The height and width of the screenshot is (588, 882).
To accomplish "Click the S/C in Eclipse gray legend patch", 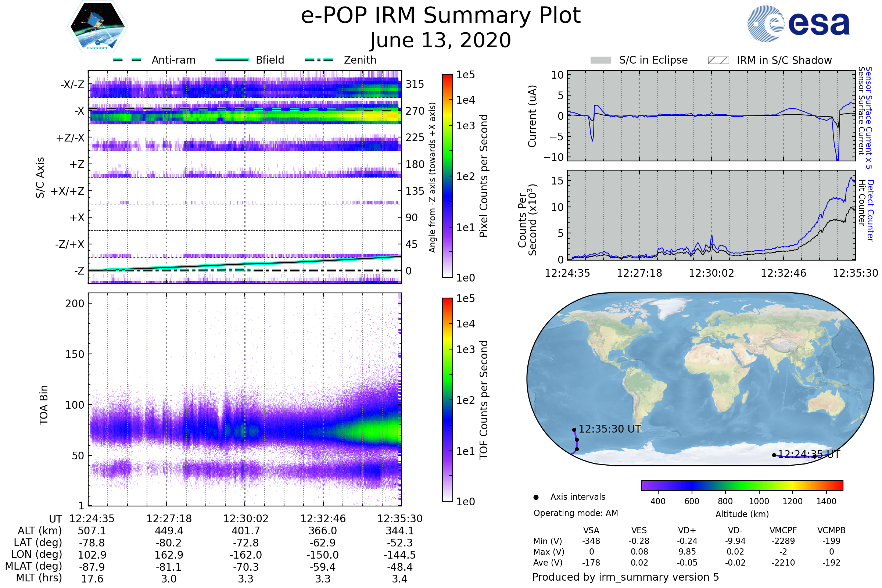I will pos(600,60).
